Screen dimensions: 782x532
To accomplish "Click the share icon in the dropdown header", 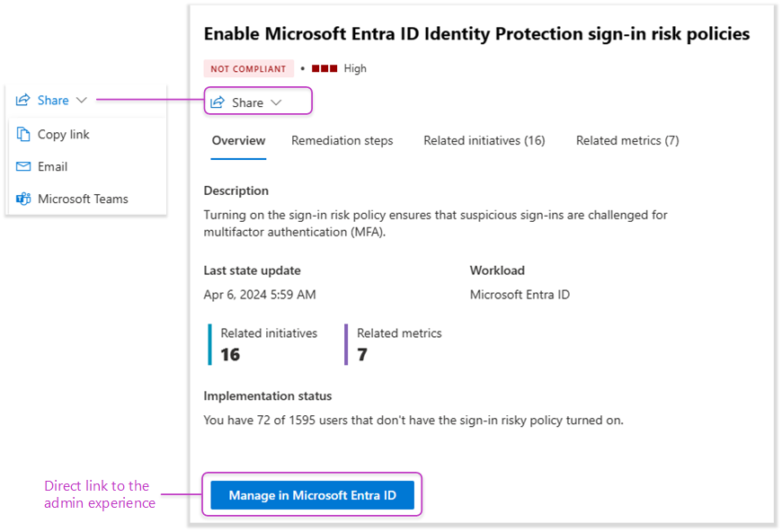I will pos(23,101).
